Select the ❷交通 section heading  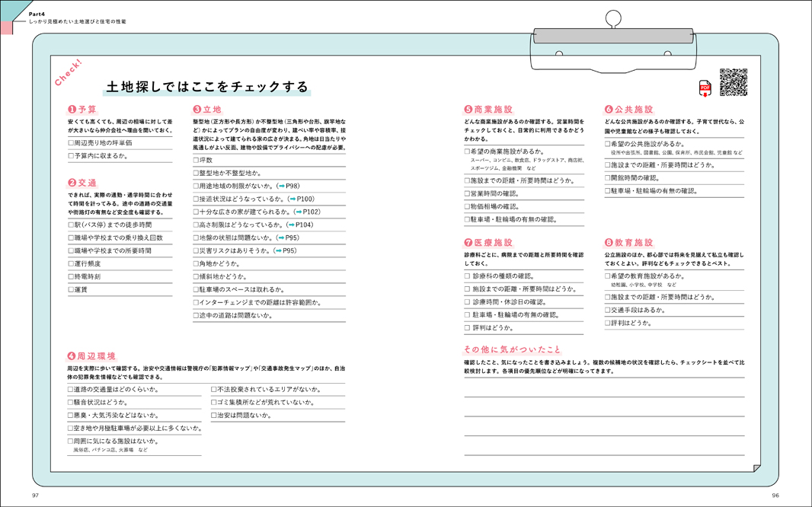[x=82, y=183]
